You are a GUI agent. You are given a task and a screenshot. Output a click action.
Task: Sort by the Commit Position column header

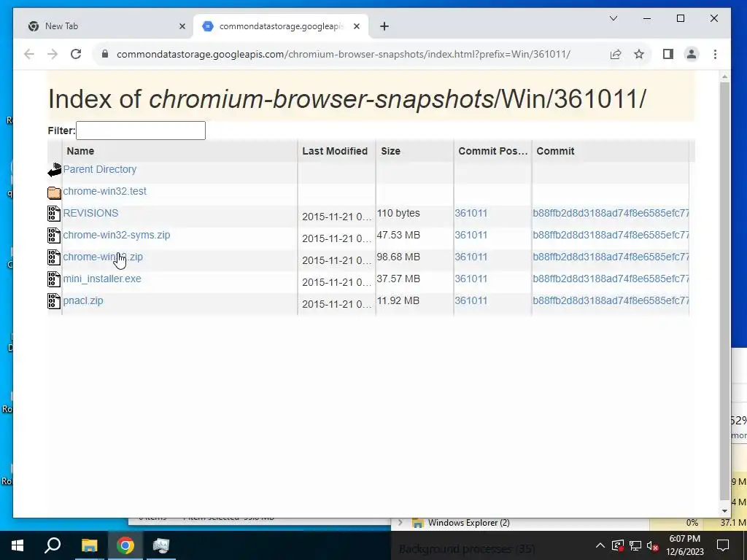click(x=493, y=151)
